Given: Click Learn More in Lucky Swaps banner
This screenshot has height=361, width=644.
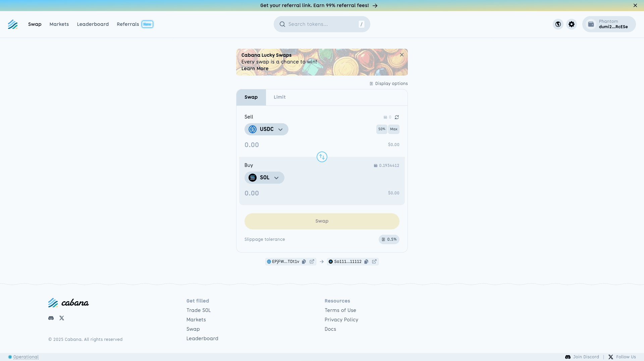Looking at the screenshot, I should click(255, 69).
